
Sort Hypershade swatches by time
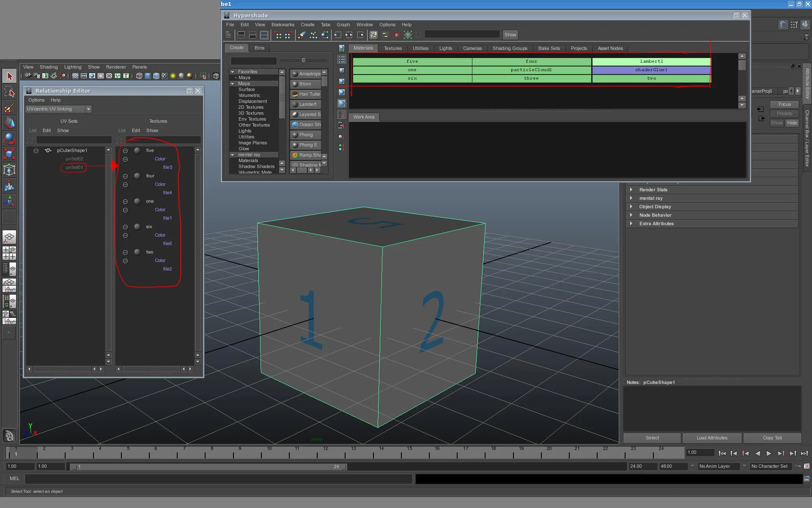coord(341,136)
